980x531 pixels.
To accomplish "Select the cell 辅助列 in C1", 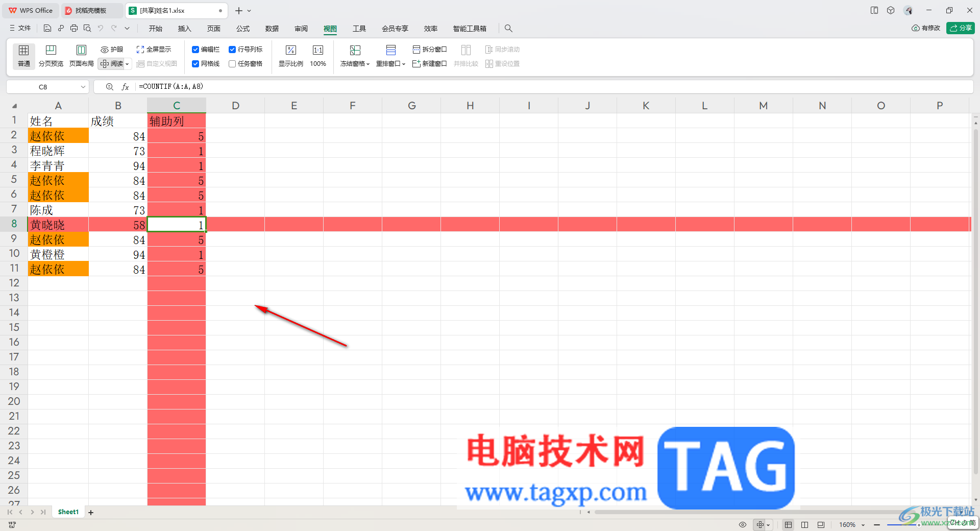I will pos(177,121).
